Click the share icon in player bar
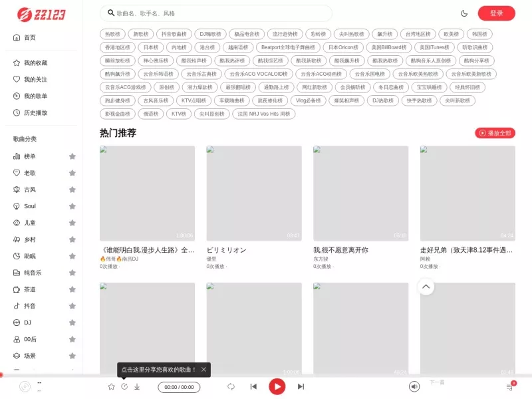The height and width of the screenshot is (399, 532). tap(124, 387)
